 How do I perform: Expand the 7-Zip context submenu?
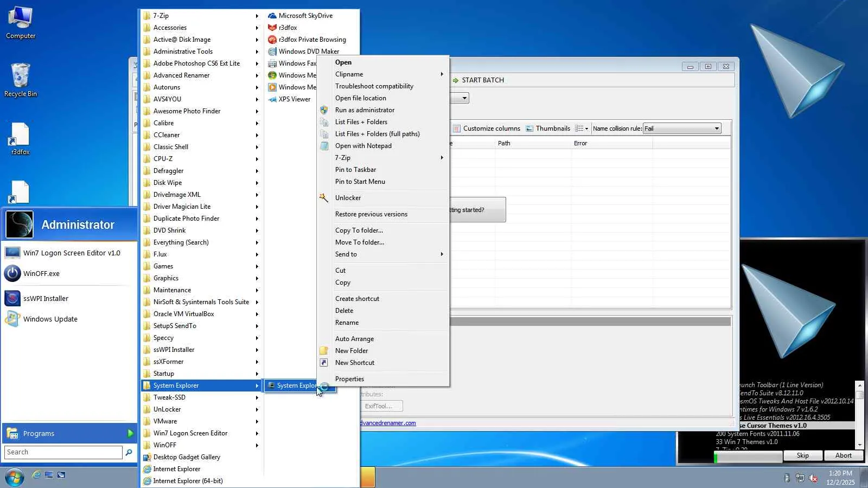(383, 158)
